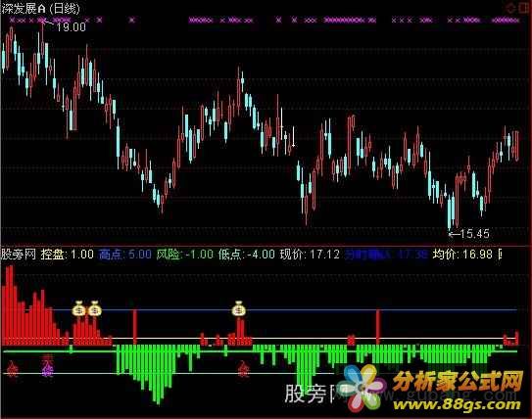Click the 风险: -1.00 indicator value
The width and height of the screenshot is (532, 419).
click(185, 254)
